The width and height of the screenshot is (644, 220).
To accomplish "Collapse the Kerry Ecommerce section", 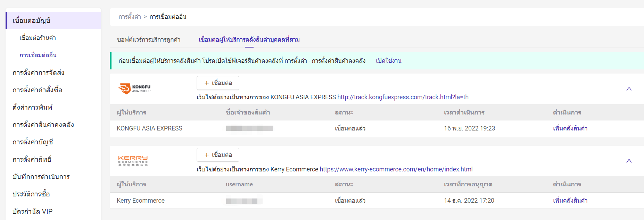I will click(x=629, y=161).
